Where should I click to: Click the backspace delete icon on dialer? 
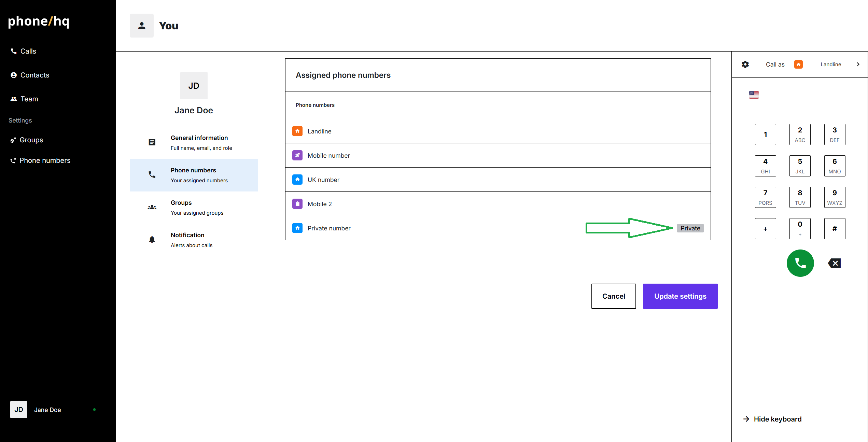click(x=834, y=263)
